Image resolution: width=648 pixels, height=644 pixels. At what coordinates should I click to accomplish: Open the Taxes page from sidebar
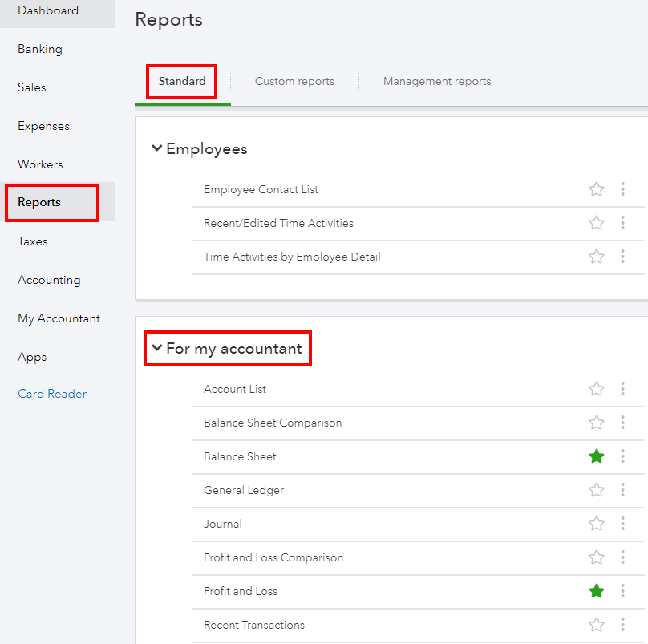(x=33, y=241)
